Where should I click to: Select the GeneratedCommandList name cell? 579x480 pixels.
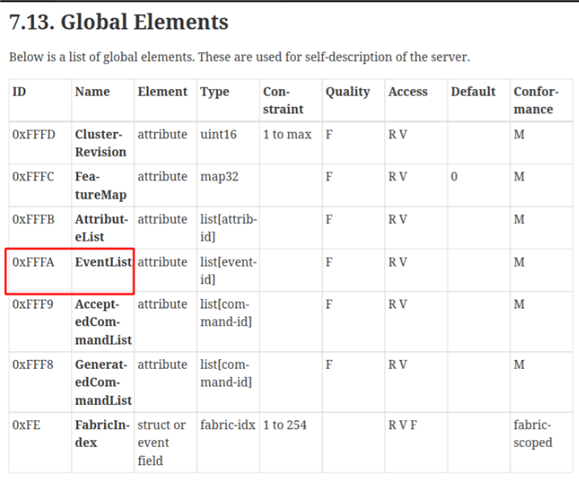(103, 382)
